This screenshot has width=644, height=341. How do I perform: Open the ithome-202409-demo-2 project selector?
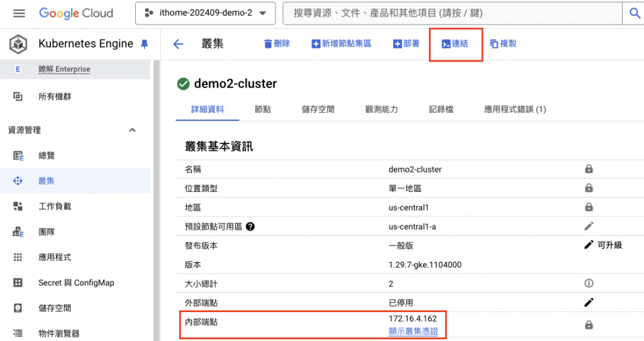click(x=206, y=13)
